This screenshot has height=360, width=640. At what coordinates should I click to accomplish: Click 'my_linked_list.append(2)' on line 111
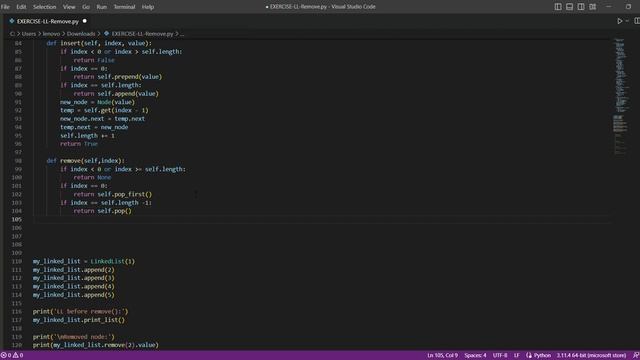click(73, 270)
